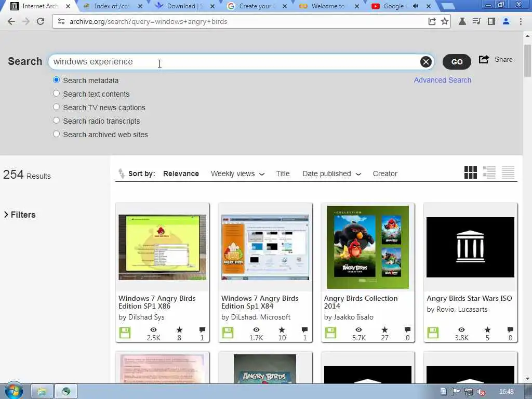This screenshot has width=532, height=399.
Task: Sort results by Creator
Action: tap(385, 174)
